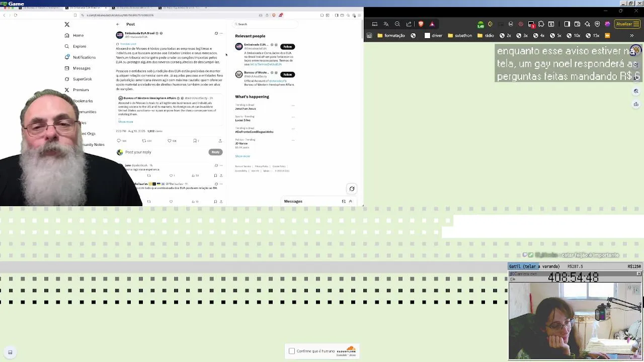This screenshot has height=362, width=644.
Task: Open more options for Lucas Silva trend
Action: pyautogui.click(x=293, y=117)
